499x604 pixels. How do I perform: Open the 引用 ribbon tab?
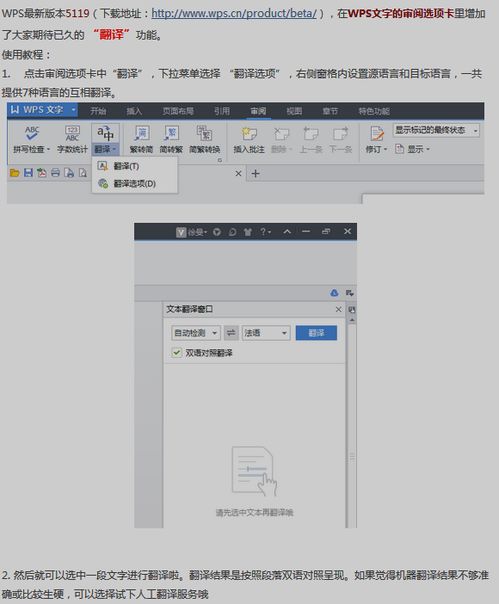click(222, 111)
